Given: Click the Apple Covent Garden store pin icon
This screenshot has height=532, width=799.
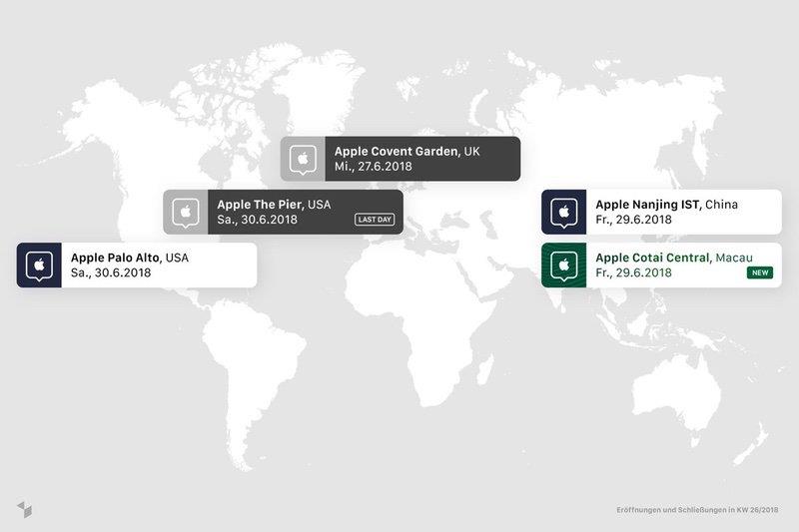Looking at the screenshot, I should (x=303, y=159).
